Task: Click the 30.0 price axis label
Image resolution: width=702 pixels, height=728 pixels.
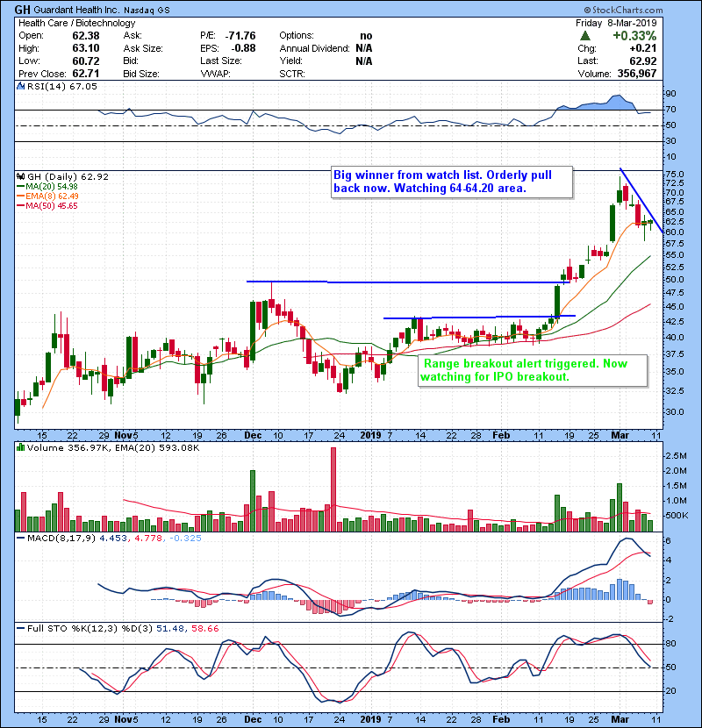Action: (675, 412)
